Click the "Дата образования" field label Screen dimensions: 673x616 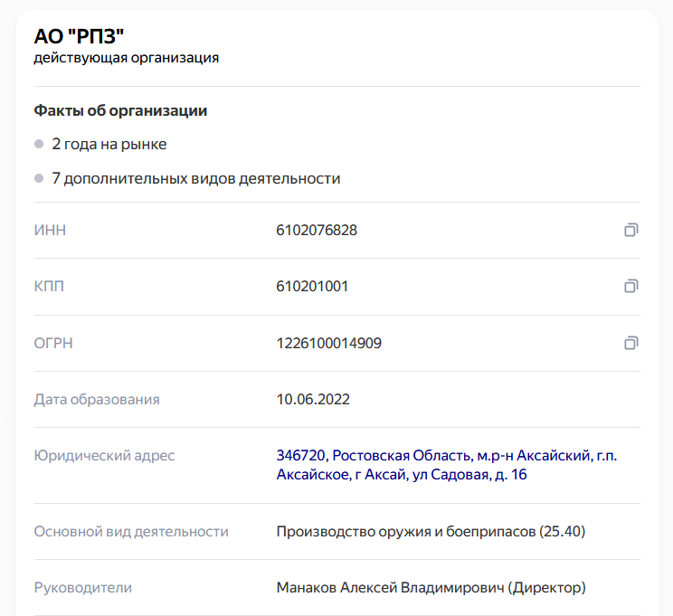(x=97, y=399)
